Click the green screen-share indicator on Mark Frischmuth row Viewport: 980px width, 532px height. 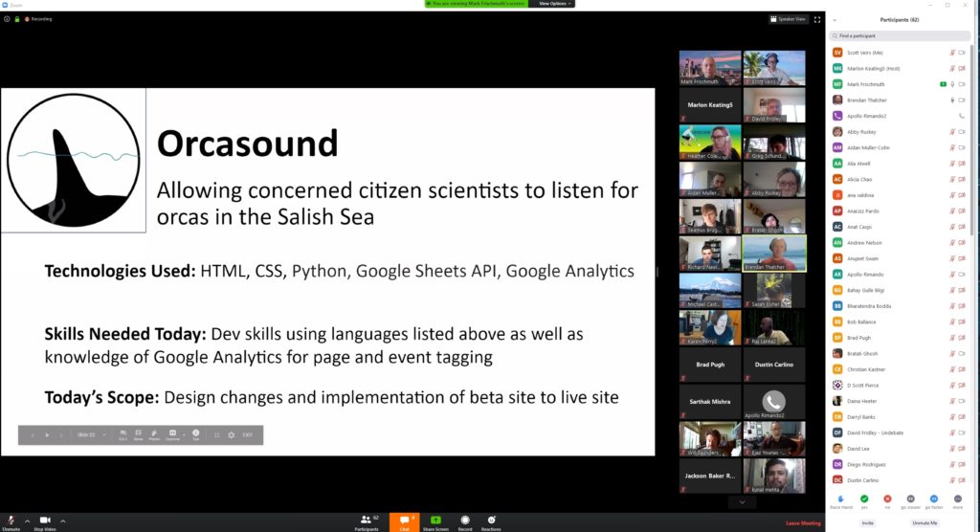coord(943,84)
